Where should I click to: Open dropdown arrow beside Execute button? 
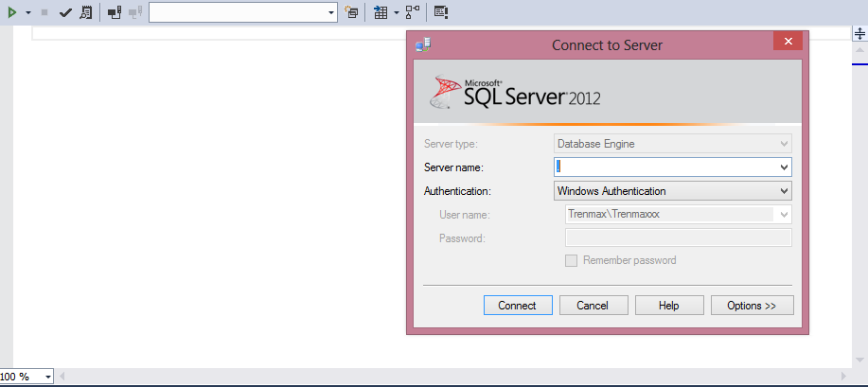coord(27,12)
